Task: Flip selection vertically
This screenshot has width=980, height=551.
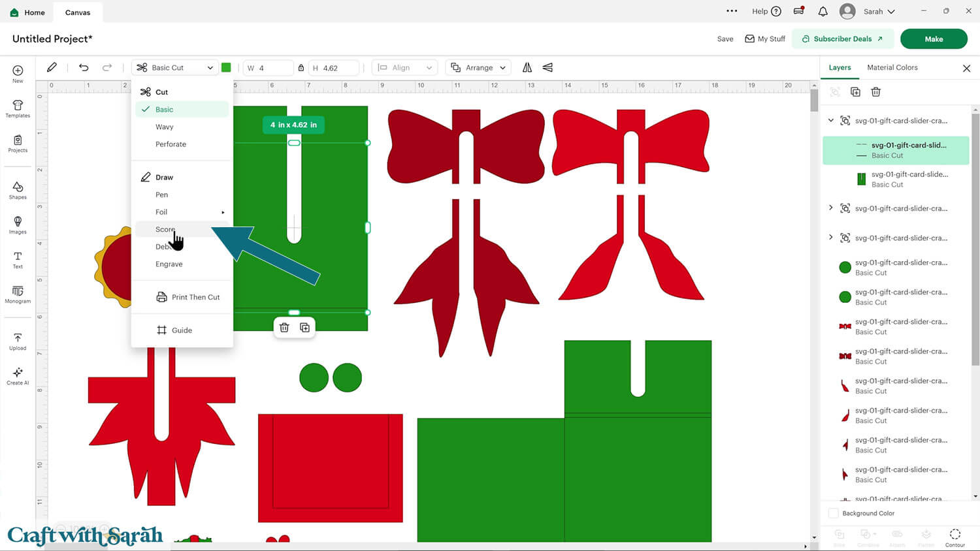Action: tap(547, 67)
